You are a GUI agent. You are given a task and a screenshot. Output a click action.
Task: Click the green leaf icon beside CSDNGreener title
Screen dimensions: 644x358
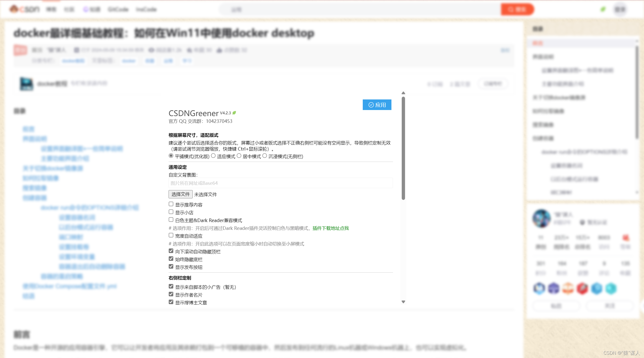tap(234, 113)
